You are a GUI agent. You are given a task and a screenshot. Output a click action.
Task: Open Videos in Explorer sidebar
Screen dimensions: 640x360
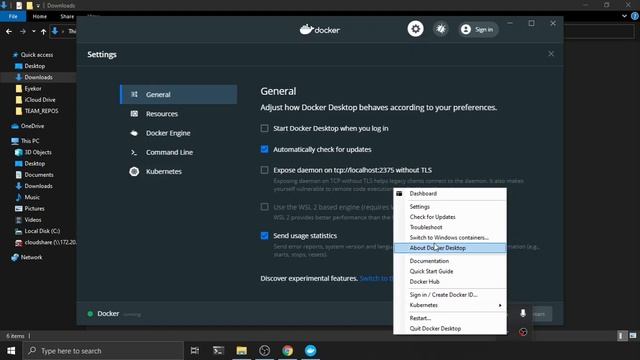(33, 220)
